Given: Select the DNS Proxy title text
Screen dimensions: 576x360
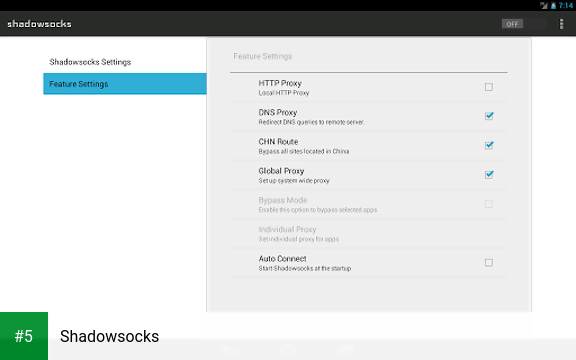Looking at the screenshot, I should click(x=278, y=112).
